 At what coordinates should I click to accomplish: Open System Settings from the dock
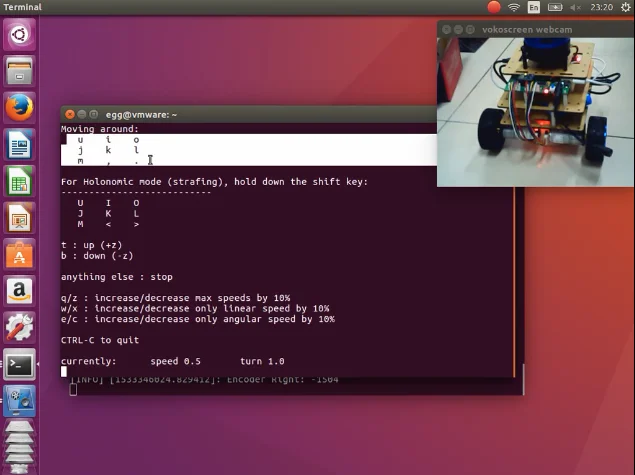(19, 328)
